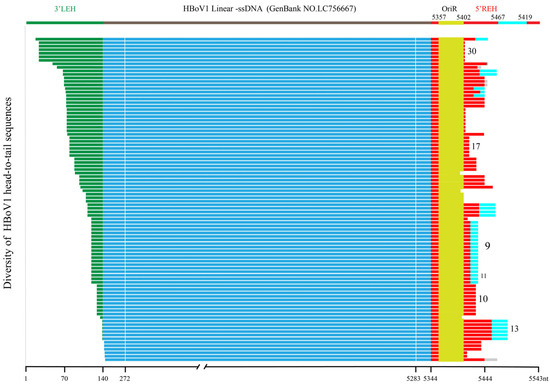Image resolution: width=550 pixels, height=385 pixels.
Task: Click the 5419 position label
Action: pyautogui.click(x=525, y=17)
